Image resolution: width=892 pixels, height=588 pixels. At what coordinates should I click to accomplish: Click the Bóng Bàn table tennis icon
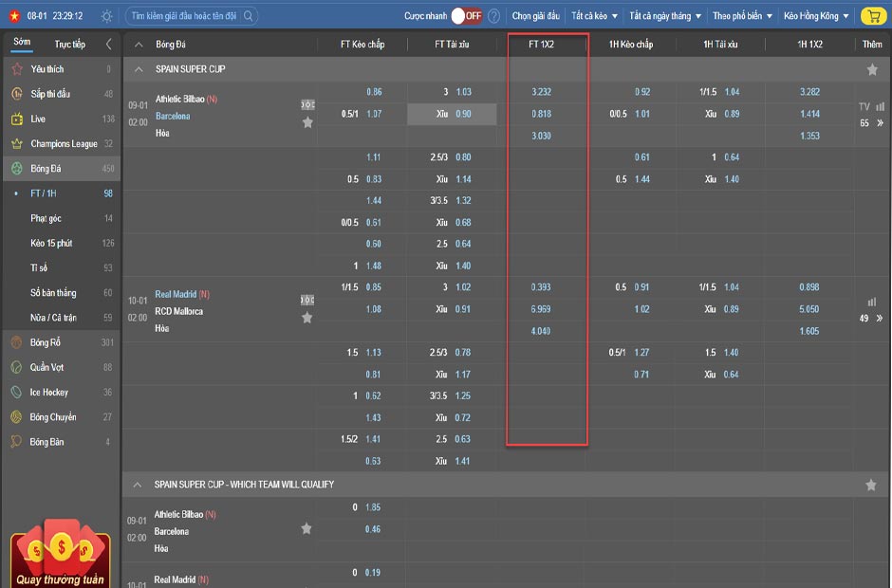click(x=16, y=442)
